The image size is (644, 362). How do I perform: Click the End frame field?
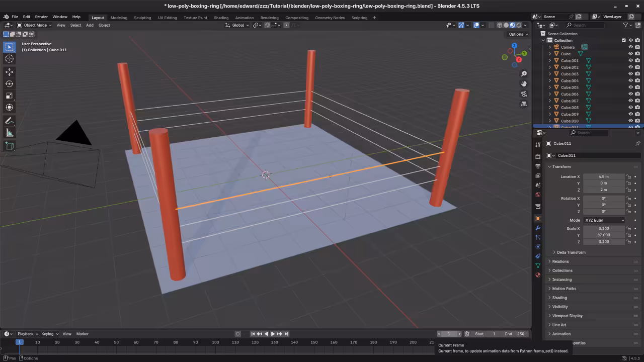(x=516, y=334)
